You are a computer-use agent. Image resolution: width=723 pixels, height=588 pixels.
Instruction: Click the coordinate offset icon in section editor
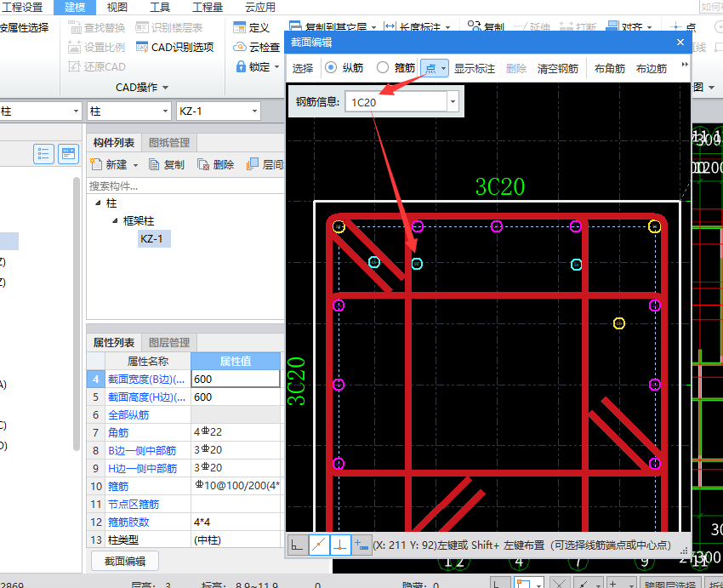pos(361,545)
